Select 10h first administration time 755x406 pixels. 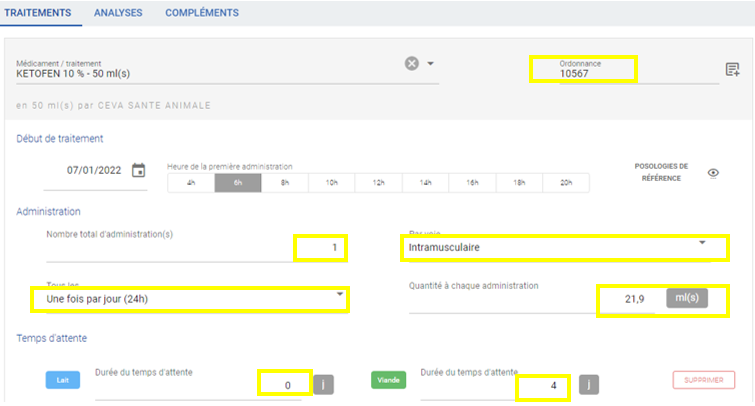[332, 183]
